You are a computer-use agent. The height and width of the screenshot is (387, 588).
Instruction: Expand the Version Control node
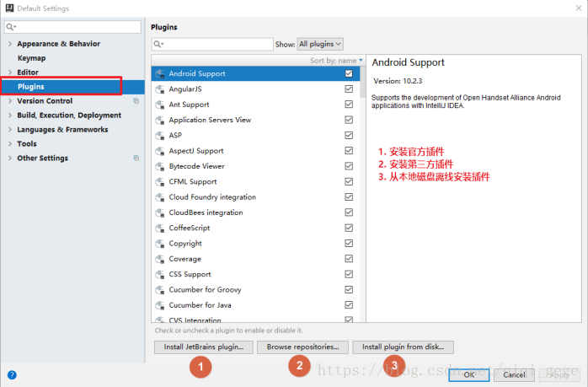pos(10,100)
